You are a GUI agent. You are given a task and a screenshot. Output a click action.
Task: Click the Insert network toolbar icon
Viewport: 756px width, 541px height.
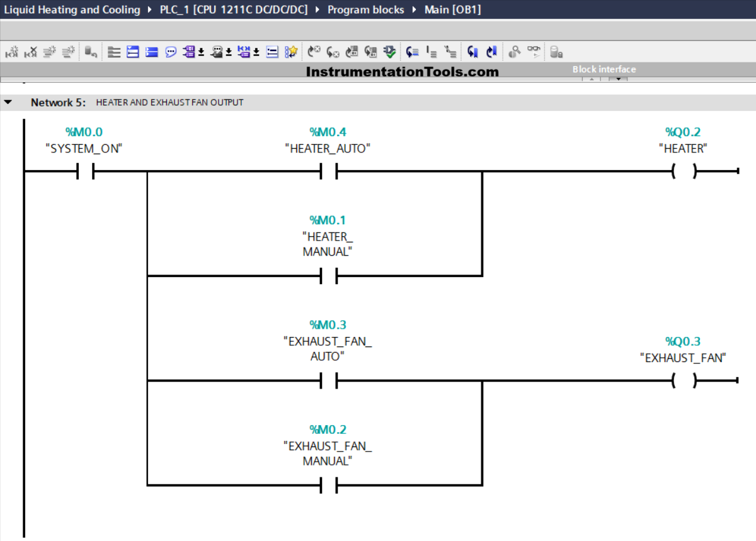point(13,52)
